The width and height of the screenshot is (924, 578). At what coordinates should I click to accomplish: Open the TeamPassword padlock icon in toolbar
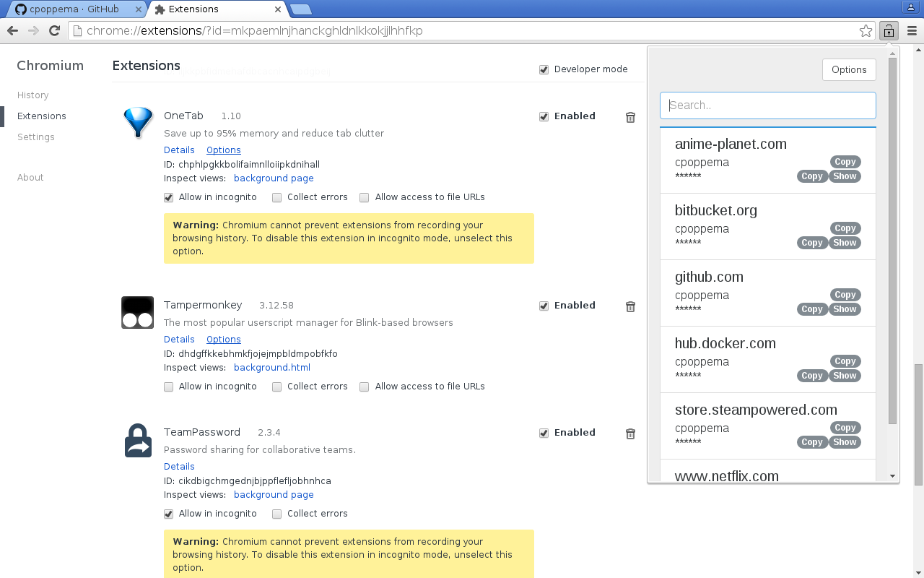pos(889,30)
